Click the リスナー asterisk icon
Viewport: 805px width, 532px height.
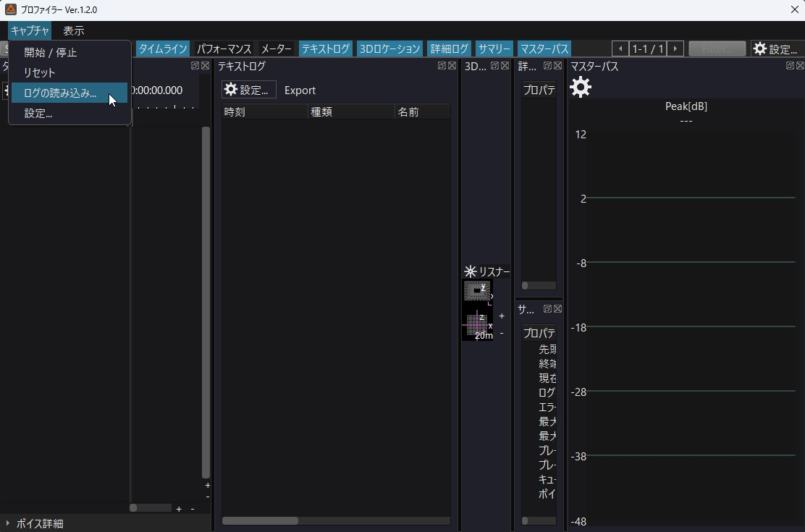(x=471, y=271)
